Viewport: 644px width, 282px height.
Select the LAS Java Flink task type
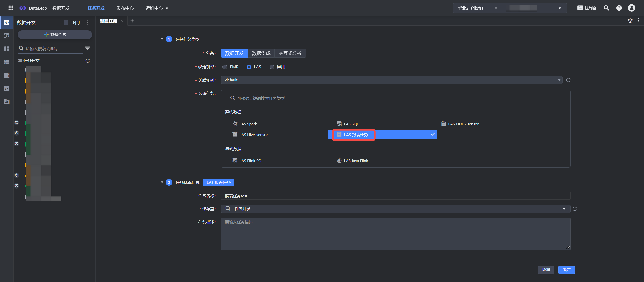pyautogui.click(x=352, y=161)
